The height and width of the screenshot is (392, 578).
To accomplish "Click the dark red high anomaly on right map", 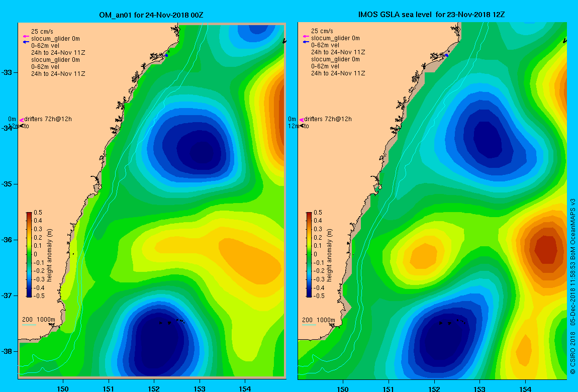I will [546, 249].
